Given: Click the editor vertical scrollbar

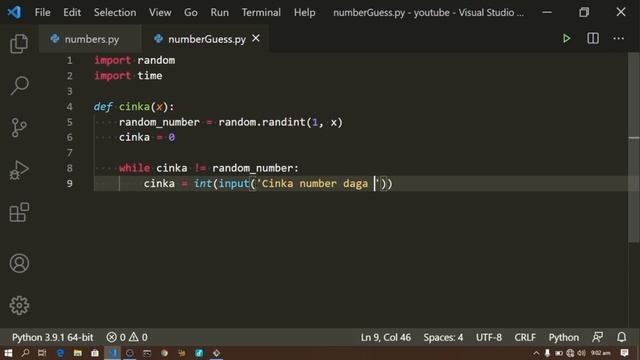Looking at the screenshot, I should [x=633, y=147].
